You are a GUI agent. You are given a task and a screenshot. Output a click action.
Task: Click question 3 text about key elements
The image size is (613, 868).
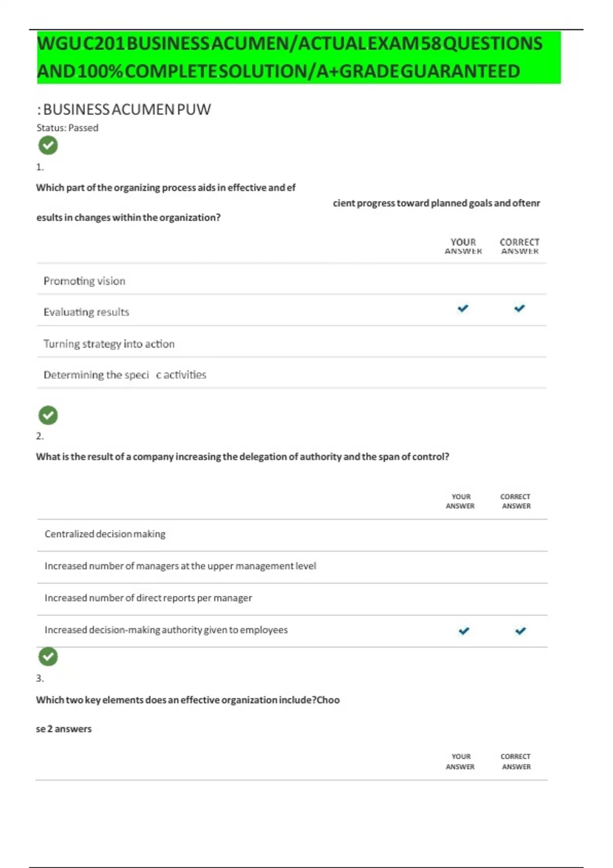coord(187,700)
